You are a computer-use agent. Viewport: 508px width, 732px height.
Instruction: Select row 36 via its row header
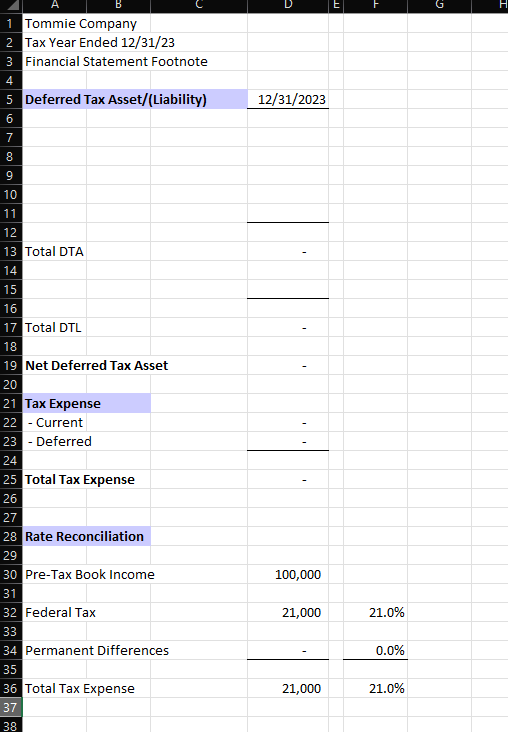(11, 689)
